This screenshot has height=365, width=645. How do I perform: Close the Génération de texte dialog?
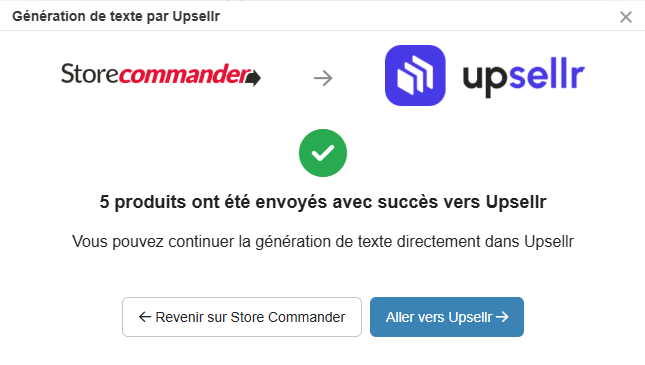coord(626,17)
